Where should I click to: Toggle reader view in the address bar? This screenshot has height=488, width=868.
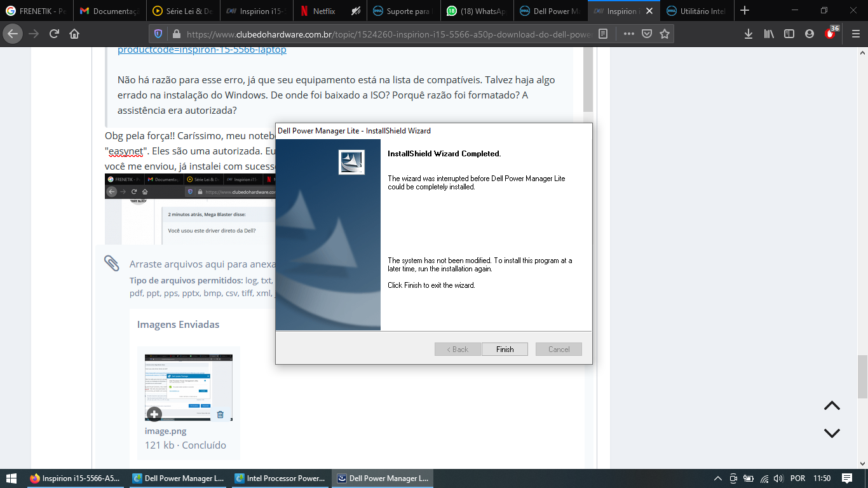[604, 34]
